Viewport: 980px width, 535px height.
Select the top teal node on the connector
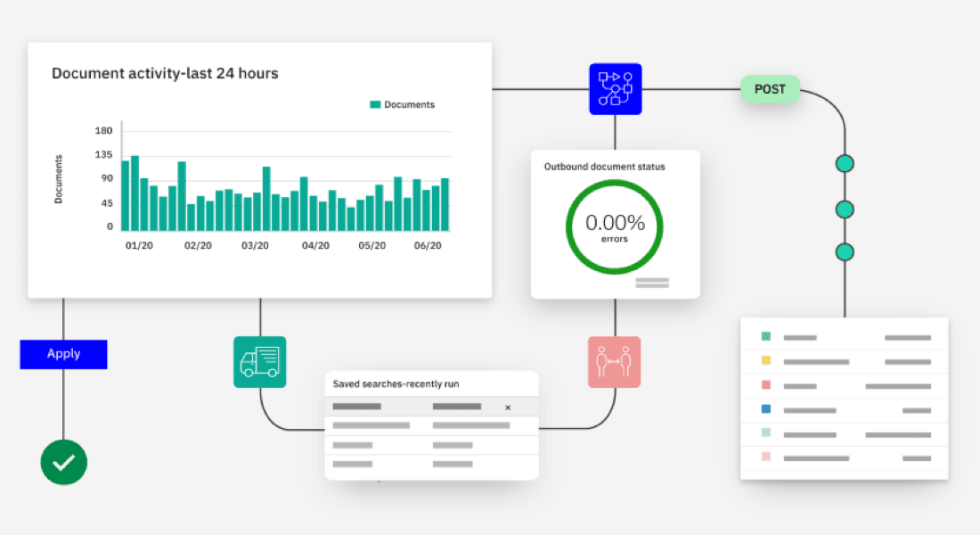coord(845,164)
